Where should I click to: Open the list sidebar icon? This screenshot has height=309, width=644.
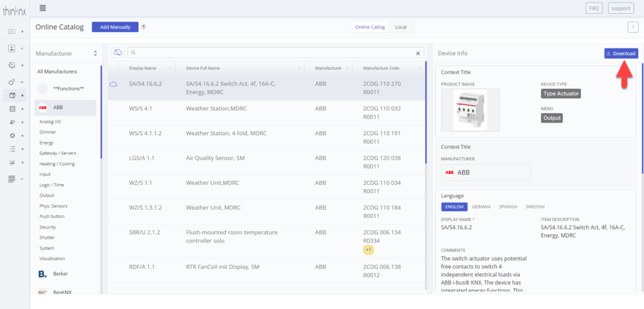12,149
